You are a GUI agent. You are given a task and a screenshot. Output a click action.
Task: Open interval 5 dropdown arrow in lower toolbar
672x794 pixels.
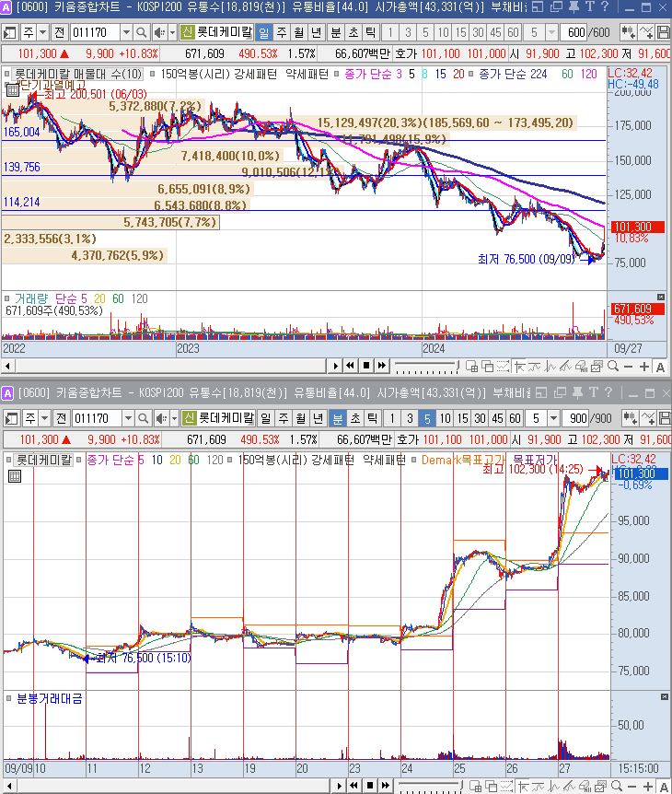coord(554,419)
